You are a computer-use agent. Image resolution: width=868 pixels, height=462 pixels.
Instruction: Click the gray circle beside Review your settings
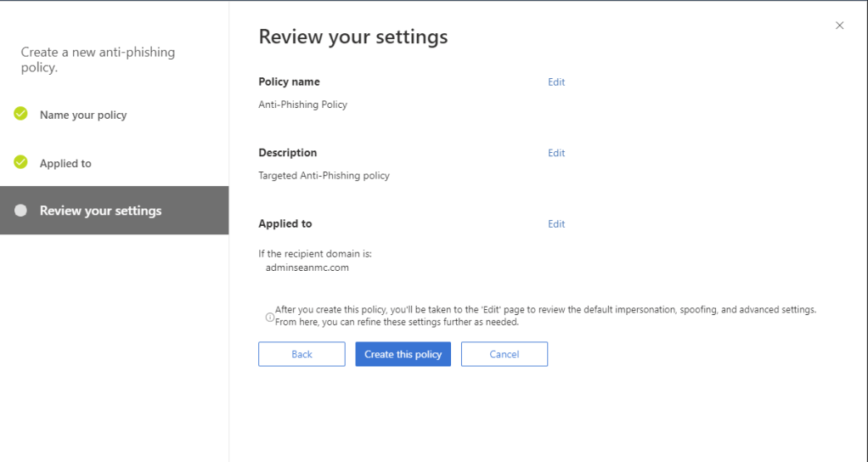[21, 211]
